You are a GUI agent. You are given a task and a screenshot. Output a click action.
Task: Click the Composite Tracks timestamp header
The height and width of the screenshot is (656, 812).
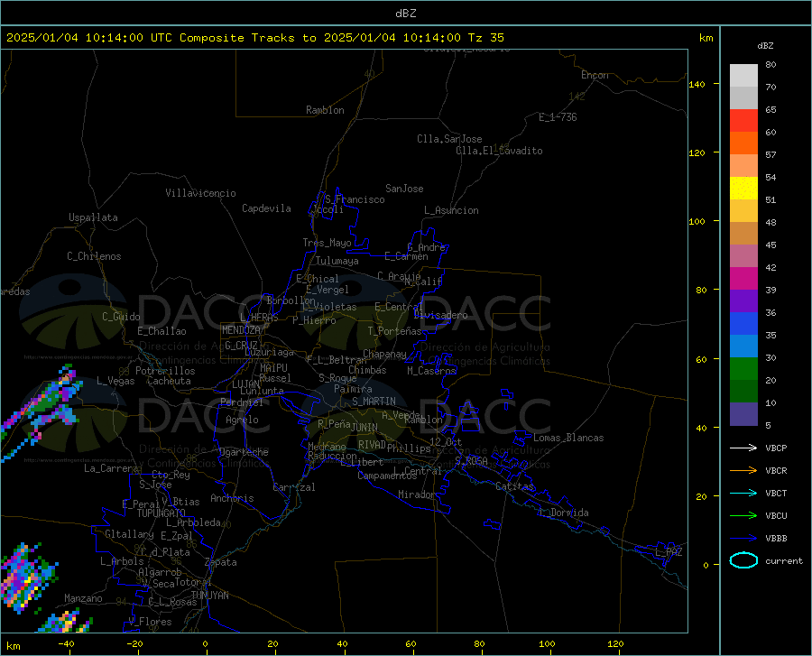point(254,38)
